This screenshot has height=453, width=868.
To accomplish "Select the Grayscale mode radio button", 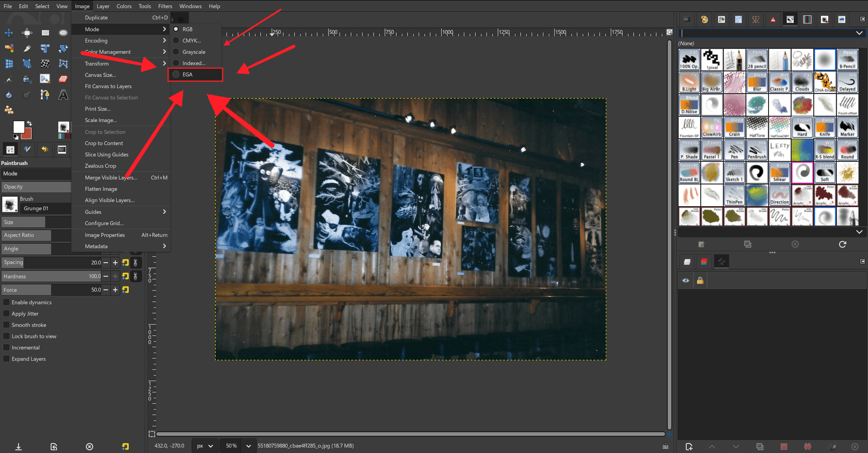I will click(x=176, y=52).
